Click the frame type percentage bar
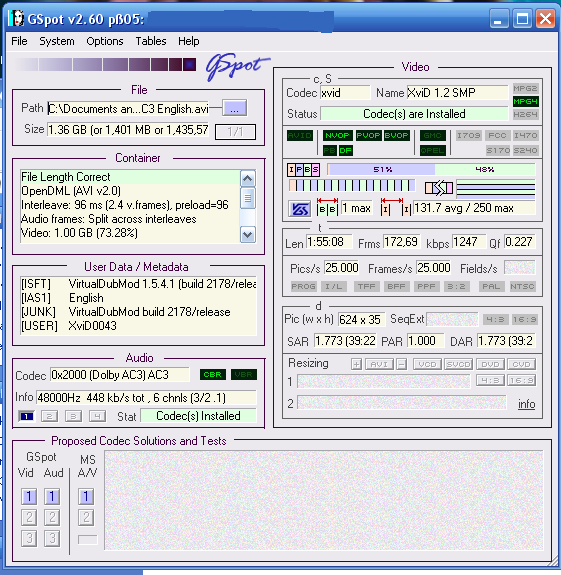Viewport: 561px width, 575px height. pyautogui.click(x=431, y=169)
